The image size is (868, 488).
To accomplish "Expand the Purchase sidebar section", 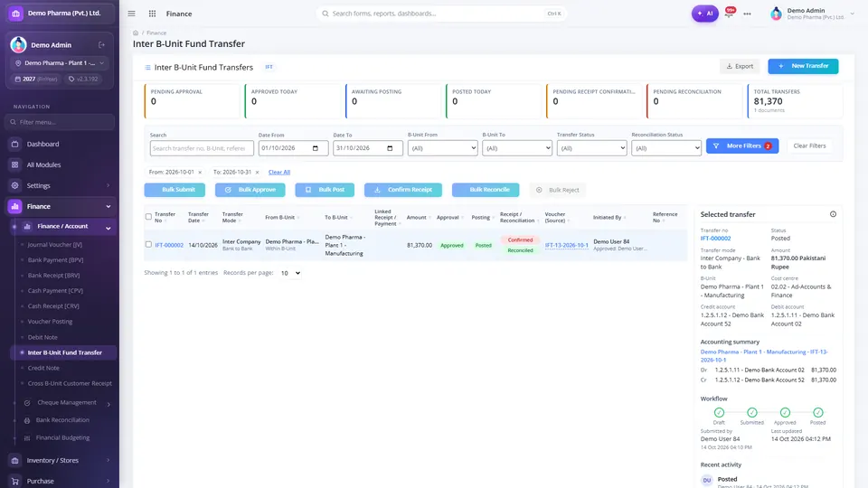I will coord(60,481).
